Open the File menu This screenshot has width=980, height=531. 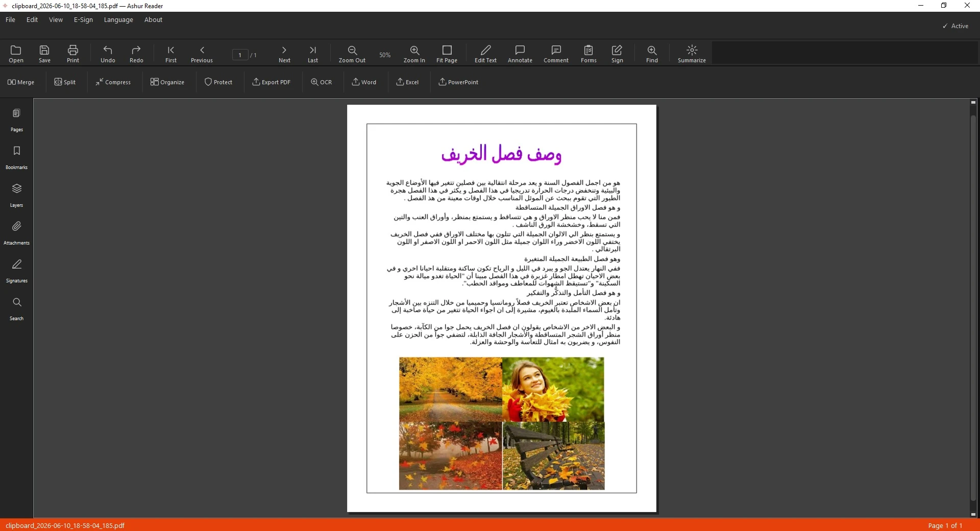pyautogui.click(x=10, y=20)
